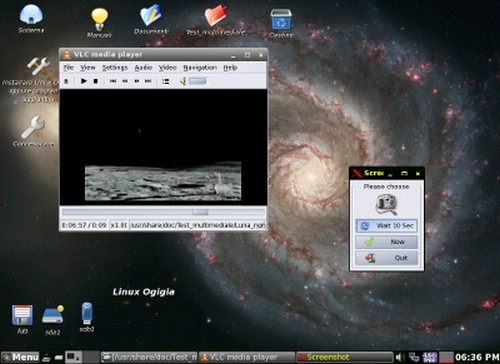500x364 pixels.
Task: Click the purple system monitor tray icon
Action: (430, 357)
